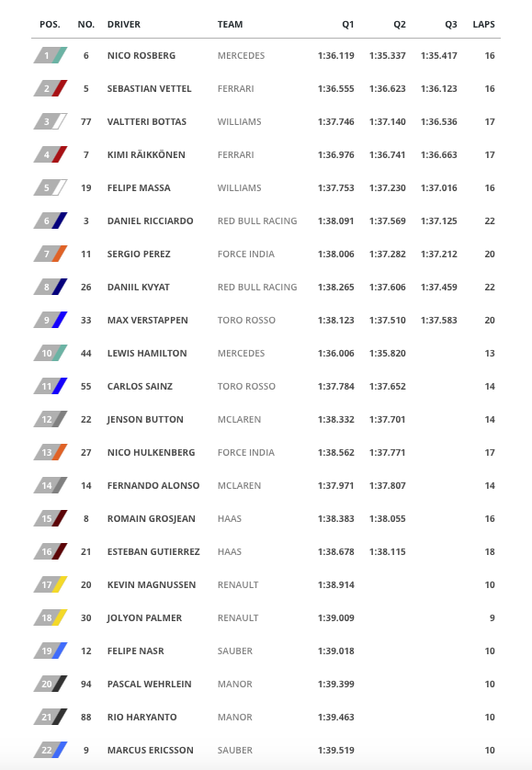Image resolution: width=532 pixels, height=770 pixels.
Task: Select the DRIVER column header
Action: coord(124,25)
